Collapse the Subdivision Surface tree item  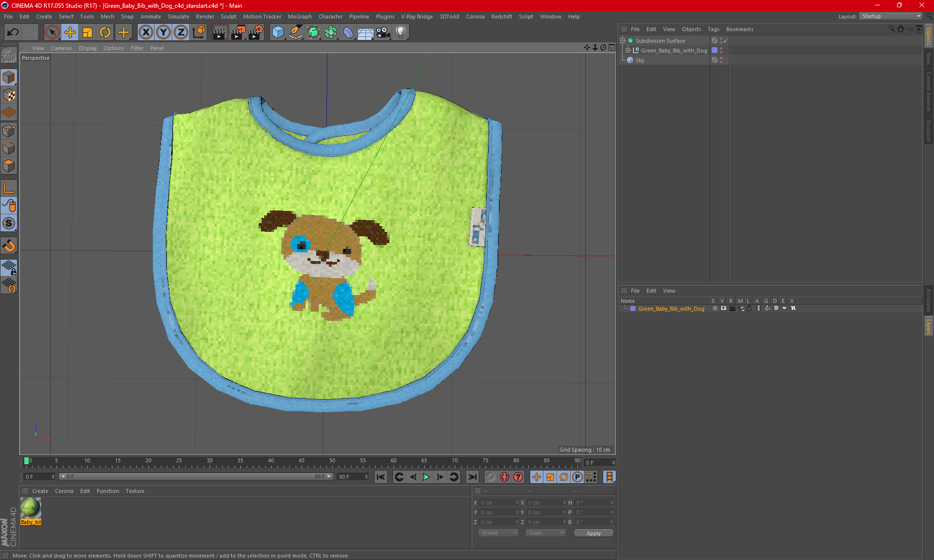tap(622, 41)
